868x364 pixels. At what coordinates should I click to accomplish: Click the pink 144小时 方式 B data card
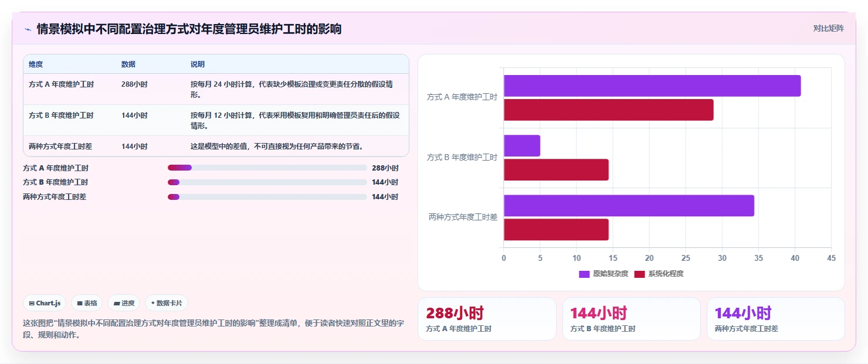click(631, 319)
